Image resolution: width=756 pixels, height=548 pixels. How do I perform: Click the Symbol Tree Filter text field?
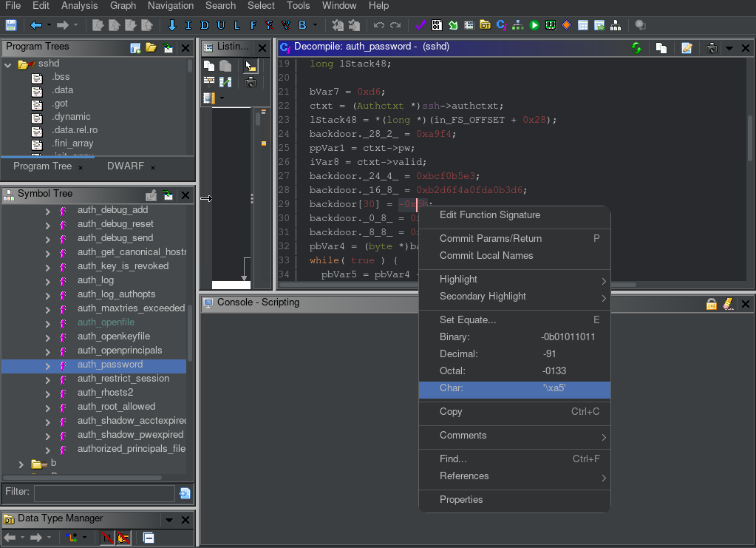(x=104, y=493)
